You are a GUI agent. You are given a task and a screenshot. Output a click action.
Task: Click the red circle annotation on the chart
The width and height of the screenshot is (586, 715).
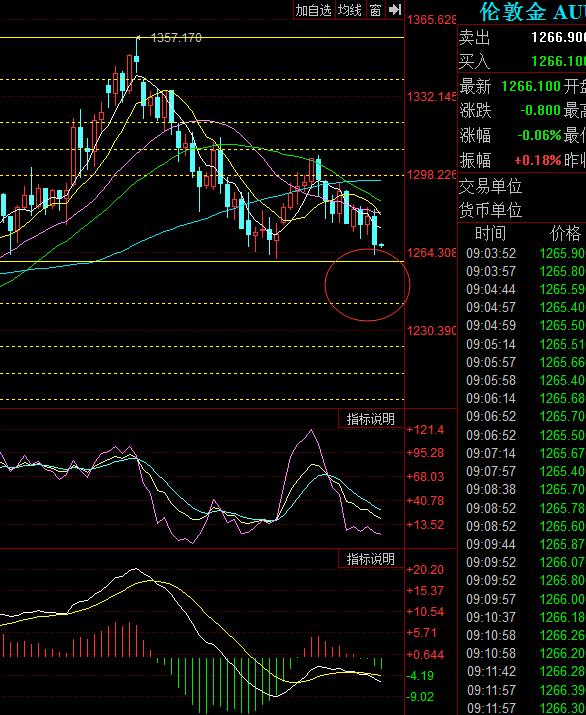368,285
